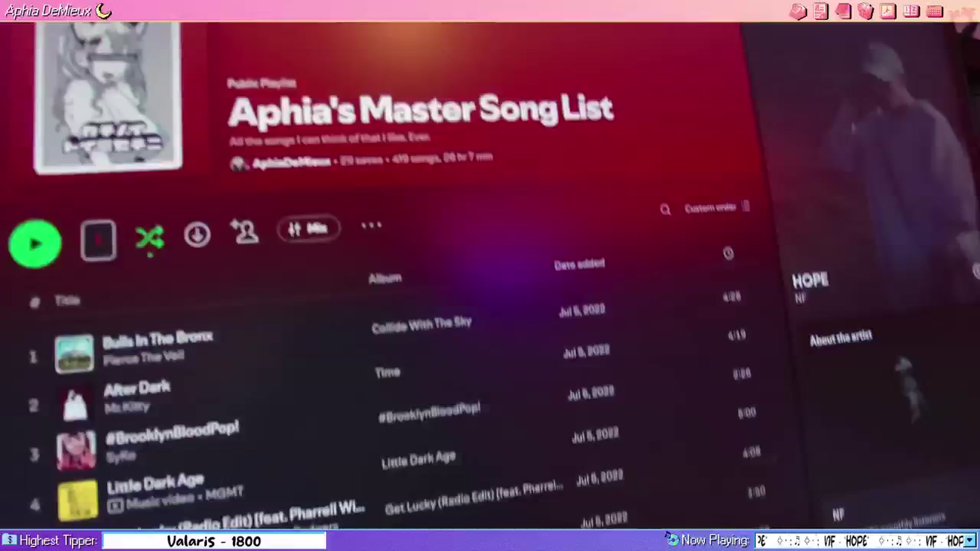
Task: Click the download playlist arrow icon
Action: [x=197, y=235]
